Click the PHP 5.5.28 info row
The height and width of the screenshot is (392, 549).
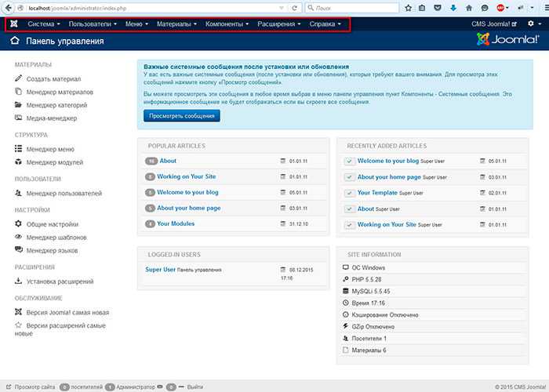(x=434, y=279)
